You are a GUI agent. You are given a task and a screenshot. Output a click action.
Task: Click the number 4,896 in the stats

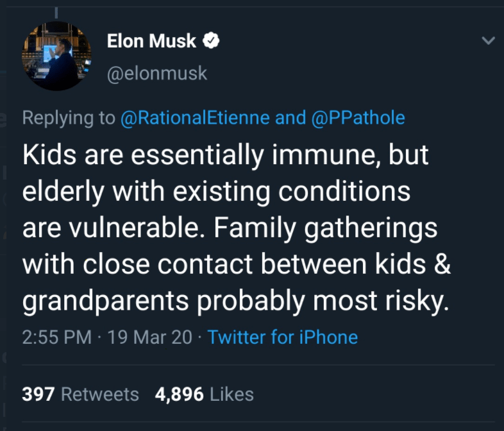tap(179, 394)
